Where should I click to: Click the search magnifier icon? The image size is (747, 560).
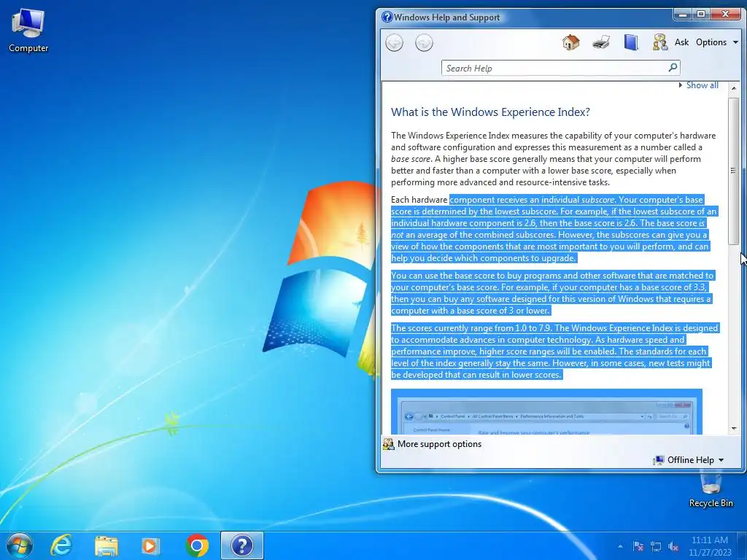673,68
